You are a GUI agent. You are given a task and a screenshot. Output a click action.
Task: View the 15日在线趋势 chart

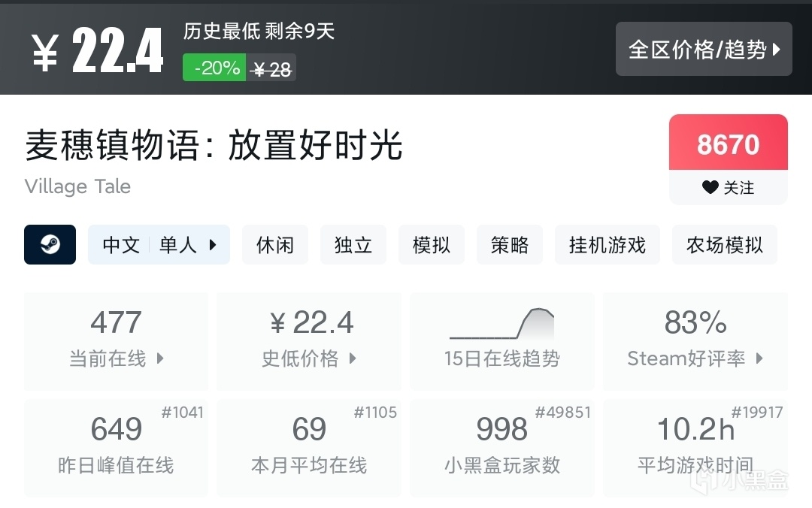pos(501,341)
